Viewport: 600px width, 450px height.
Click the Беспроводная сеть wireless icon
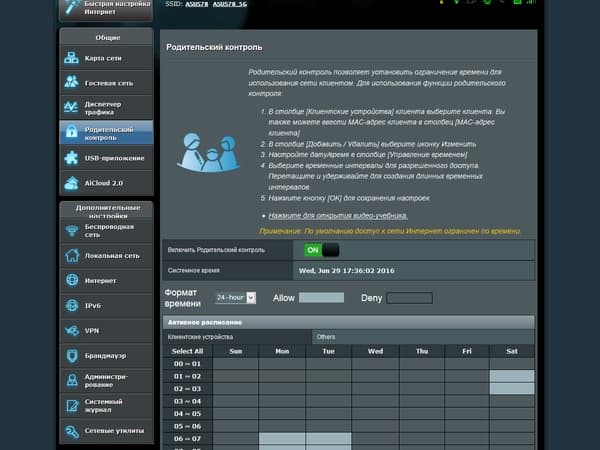(x=72, y=231)
